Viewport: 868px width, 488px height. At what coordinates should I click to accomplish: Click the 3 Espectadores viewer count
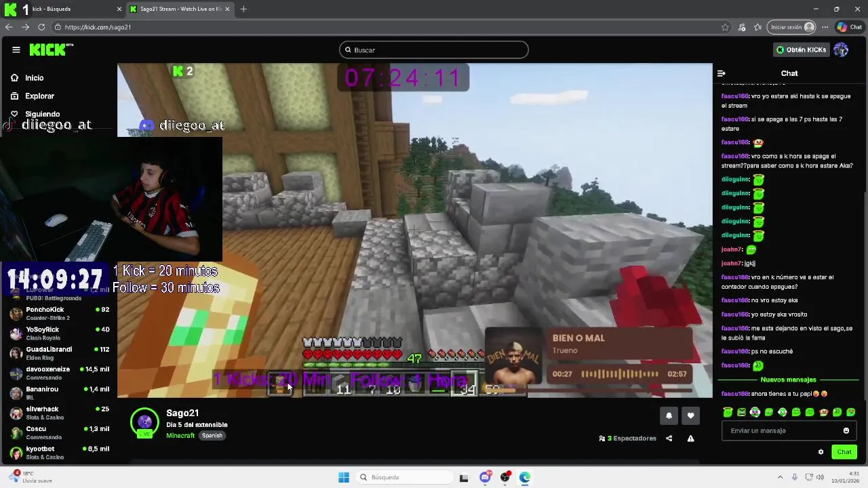[628, 439]
